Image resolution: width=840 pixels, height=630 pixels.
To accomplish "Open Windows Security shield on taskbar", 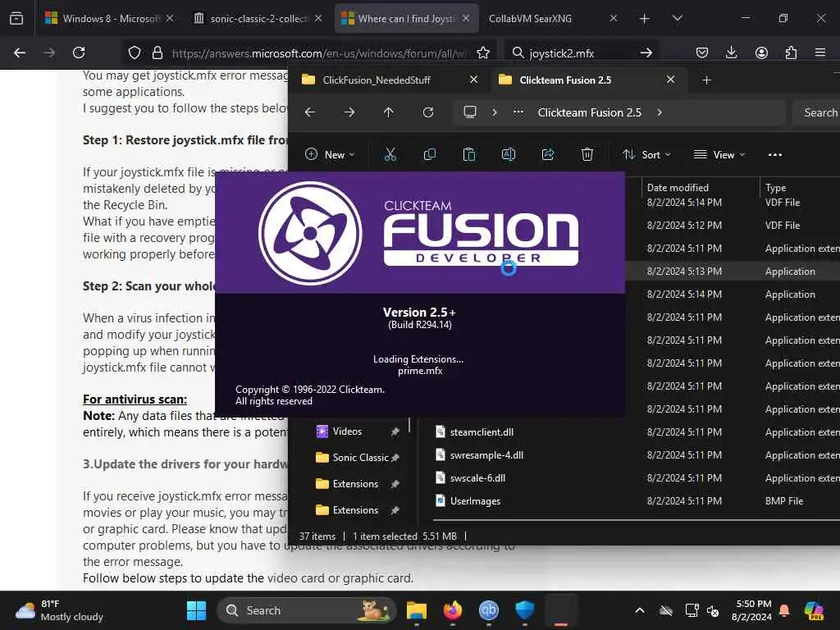I will pyautogui.click(x=525, y=610).
